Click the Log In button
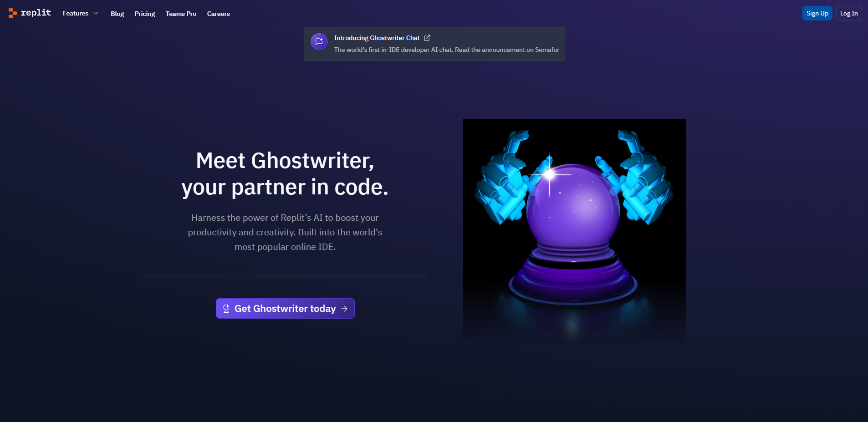Image resolution: width=868 pixels, height=422 pixels. (x=848, y=13)
